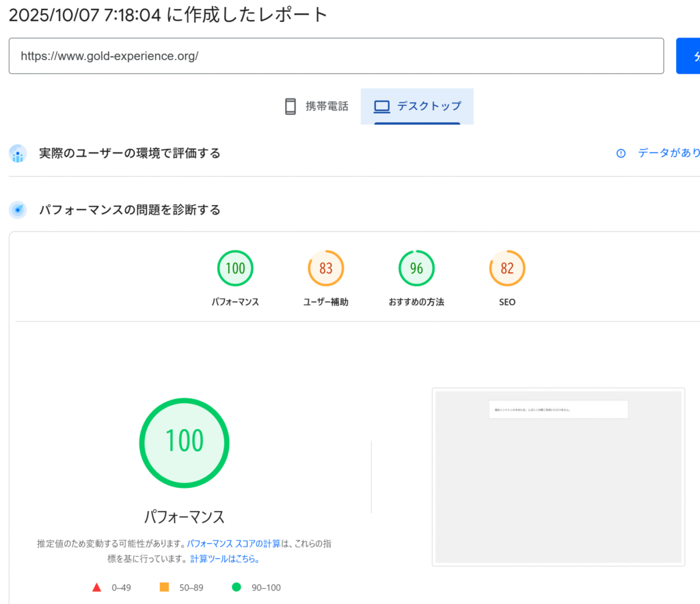Select the デスクトップ tab
Viewport: 700px width, 604px height.
417,106
